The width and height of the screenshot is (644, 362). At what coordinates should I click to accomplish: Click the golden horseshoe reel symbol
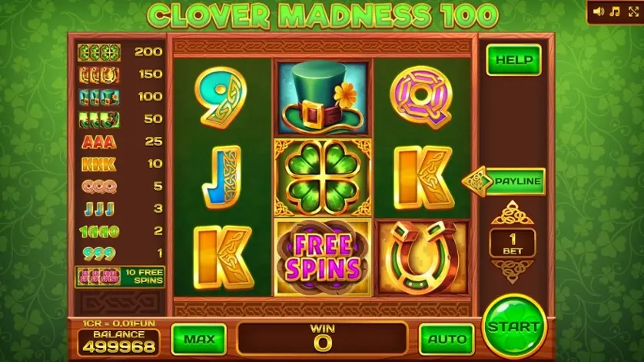423,257
